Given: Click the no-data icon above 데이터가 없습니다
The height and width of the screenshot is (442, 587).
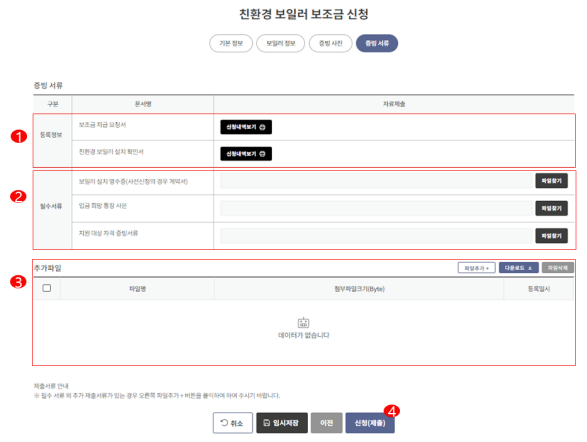Looking at the screenshot, I should [303, 322].
